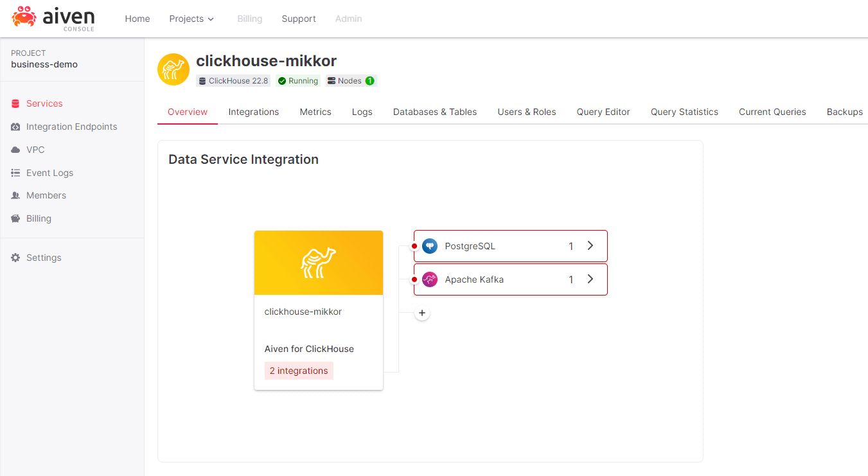Click the Event Logs list icon
Image resolution: width=868 pixels, height=476 pixels.
(15, 173)
